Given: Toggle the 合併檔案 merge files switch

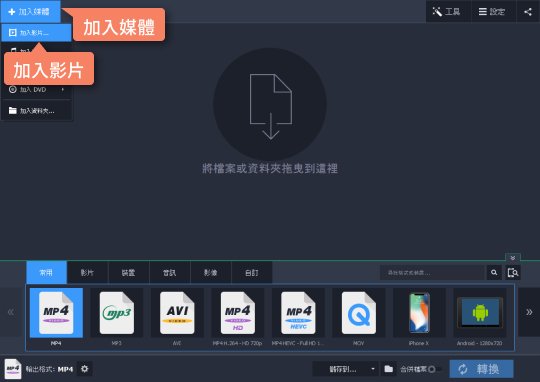Looking at the screenshot, I should [434, 369].
